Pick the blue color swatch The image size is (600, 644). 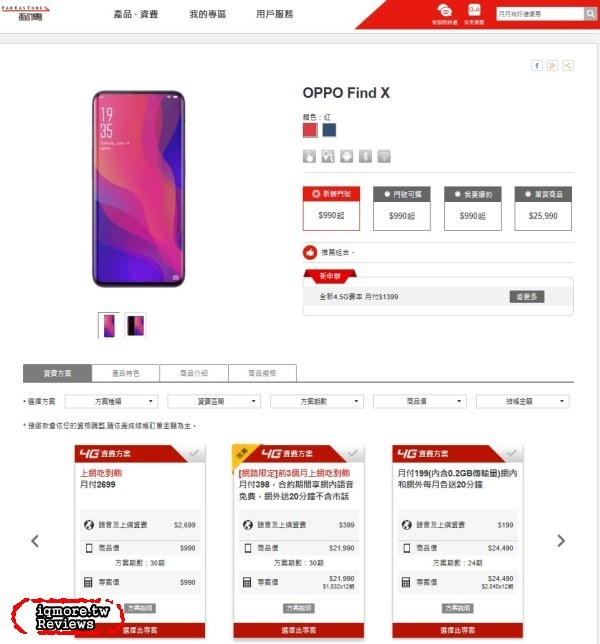(329, 130)
